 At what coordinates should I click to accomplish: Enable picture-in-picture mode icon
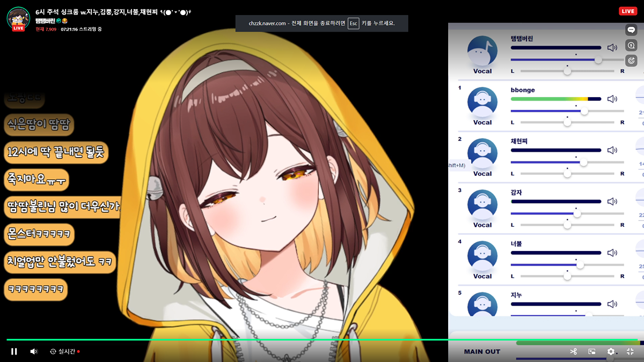[592, 351]
